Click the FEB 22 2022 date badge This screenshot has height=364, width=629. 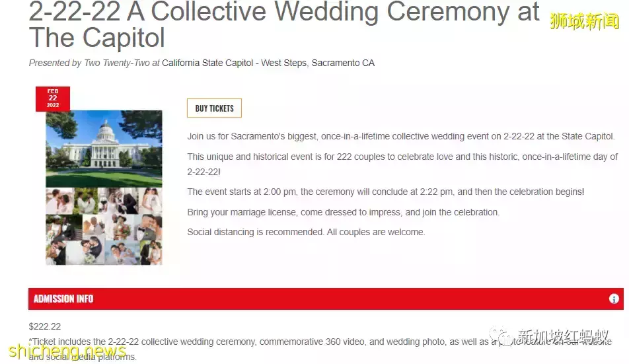tap(53, 98)
